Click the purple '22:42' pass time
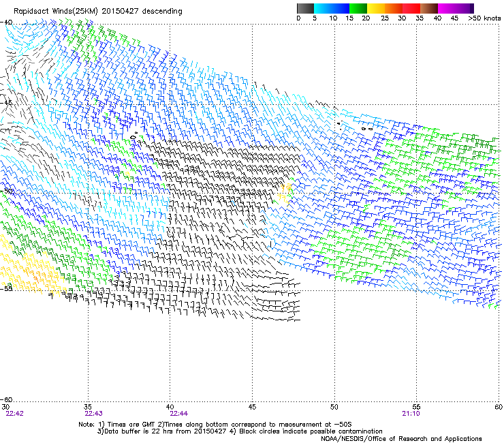 coord(14,414)
